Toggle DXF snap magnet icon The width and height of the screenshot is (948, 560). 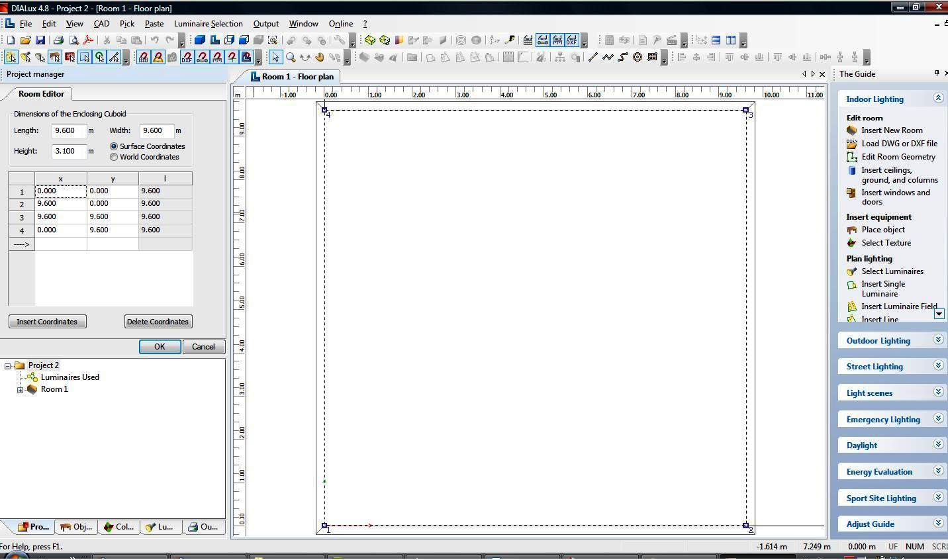point(187,57)
